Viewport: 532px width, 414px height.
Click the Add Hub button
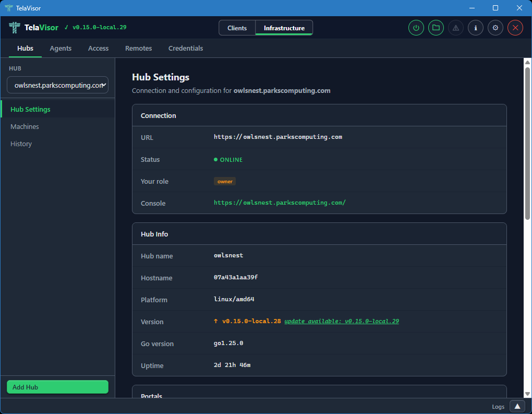click(x=57, y=387)
